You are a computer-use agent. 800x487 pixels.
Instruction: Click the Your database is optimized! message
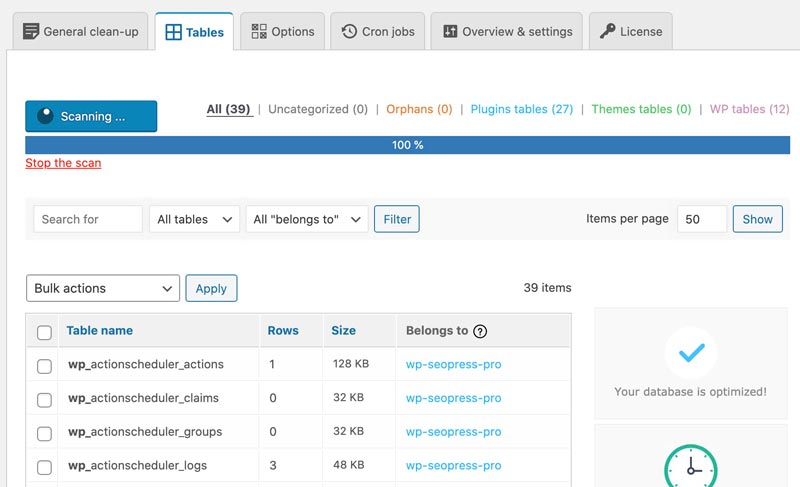tap(690, 392)
